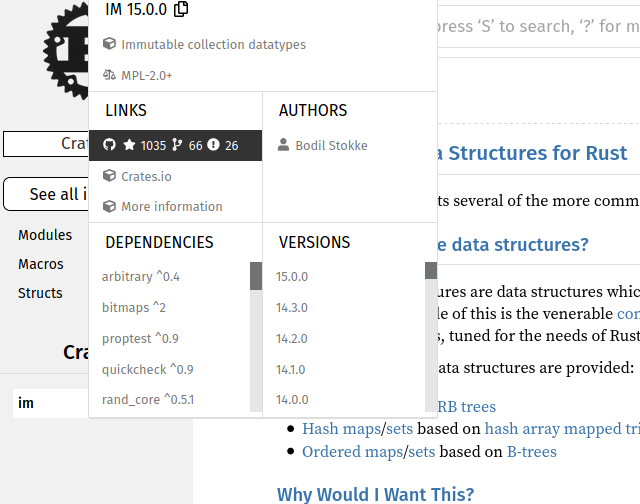Click the cube icon beside Crates.io

[x=109, y=176]
